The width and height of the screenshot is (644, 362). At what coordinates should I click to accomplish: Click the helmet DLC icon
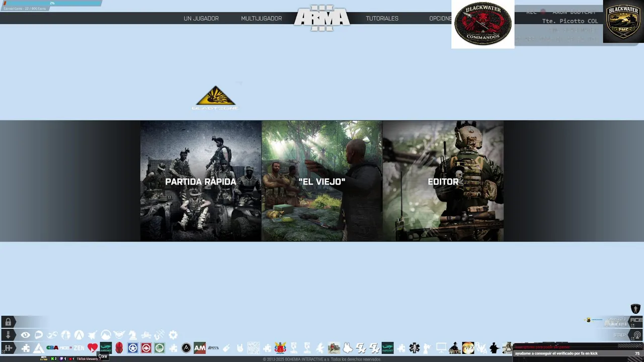click(39, 335)
